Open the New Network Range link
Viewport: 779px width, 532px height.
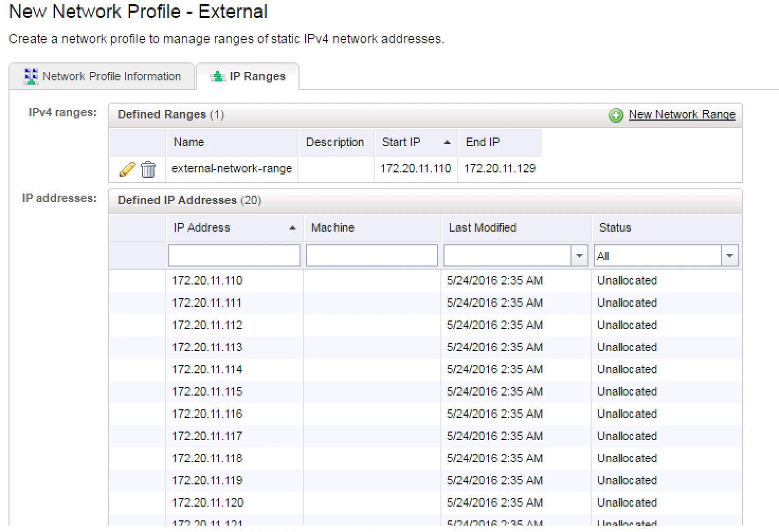[x=682, y=115]
